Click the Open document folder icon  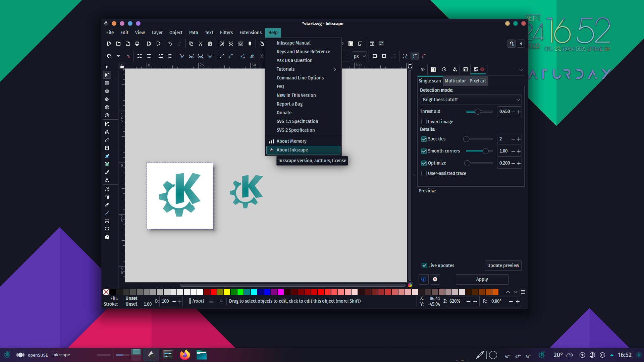118,44
